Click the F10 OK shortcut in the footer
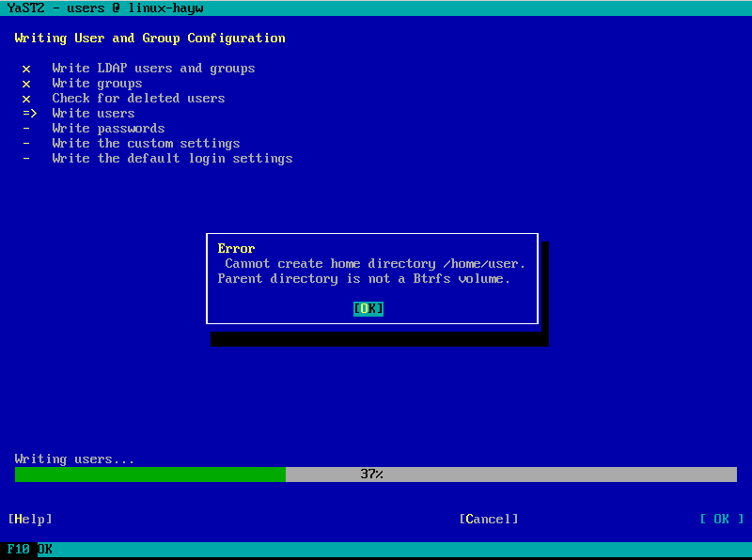This screenshot has height=560, width=752. click(x=29, y=550)
